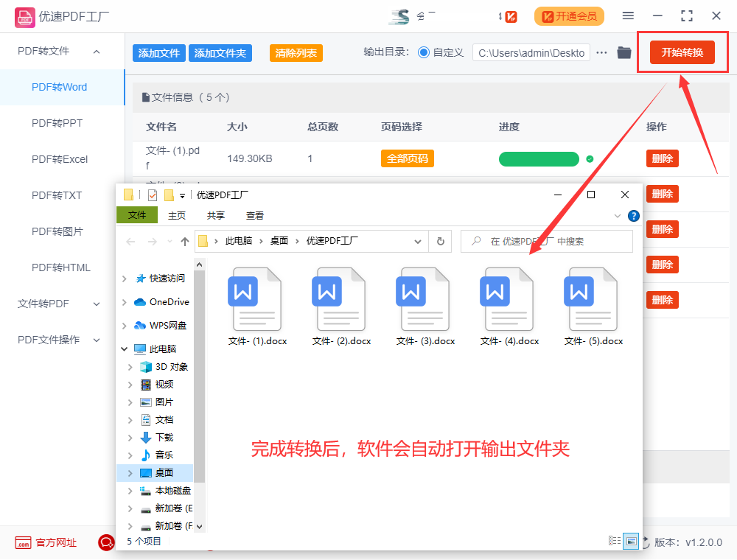Click new folder icon in Explorer title bar
Screen dimensions: 737x560
tap(169, 195)
